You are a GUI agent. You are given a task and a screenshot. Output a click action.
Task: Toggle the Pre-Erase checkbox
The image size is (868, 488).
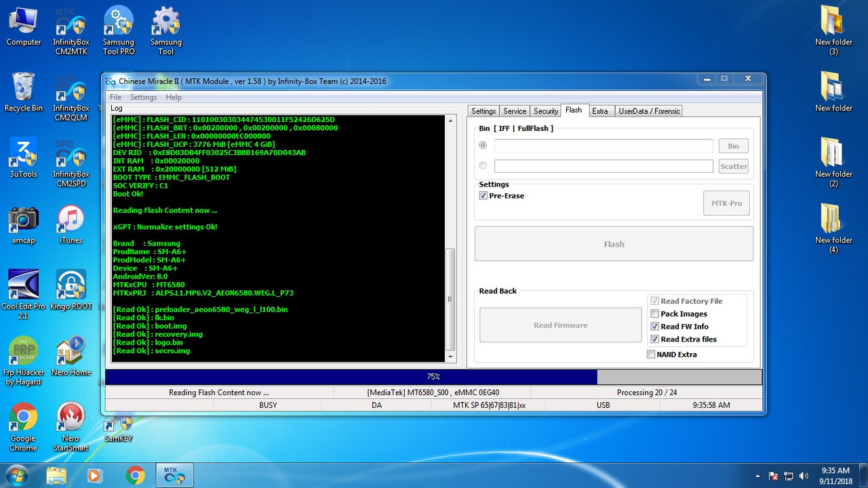pos(483,196)
